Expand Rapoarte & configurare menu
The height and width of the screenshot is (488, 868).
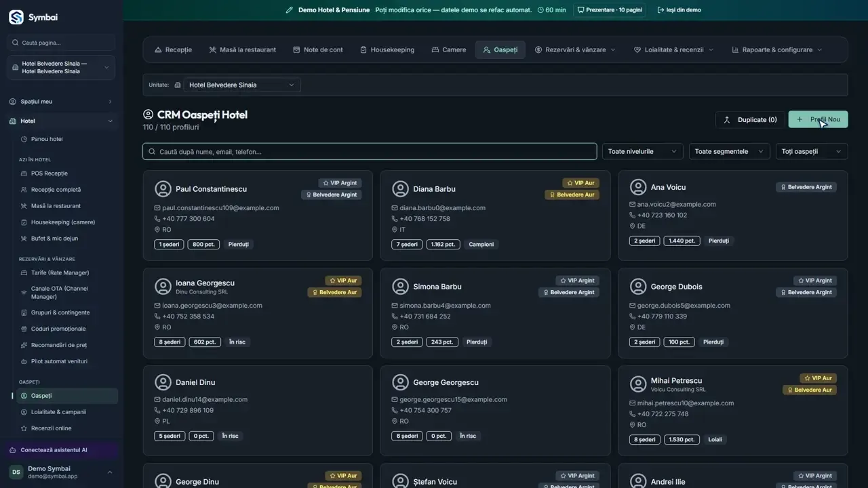(x=776, y=49)
